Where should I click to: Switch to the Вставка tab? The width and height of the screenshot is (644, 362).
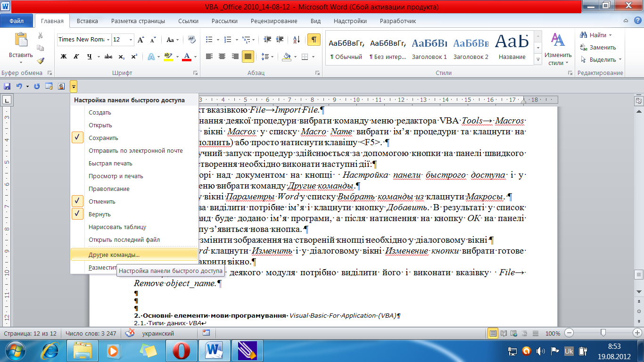(87, 21)
